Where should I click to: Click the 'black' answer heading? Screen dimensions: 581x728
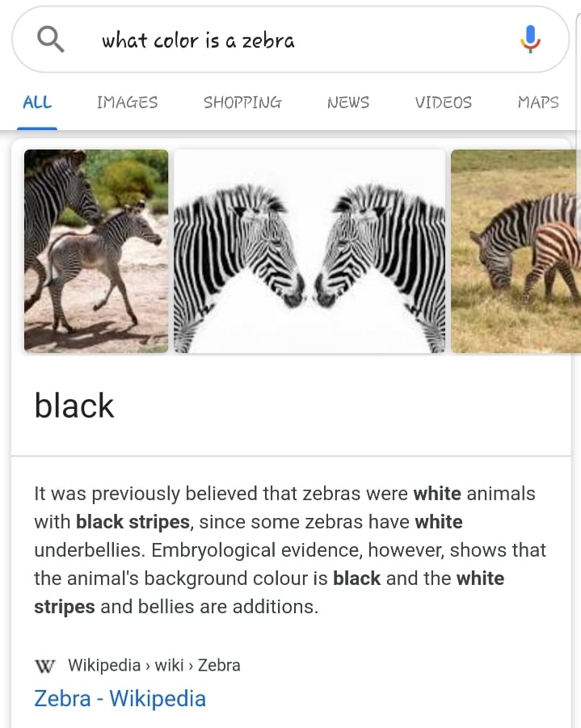(x=74, y=406)
